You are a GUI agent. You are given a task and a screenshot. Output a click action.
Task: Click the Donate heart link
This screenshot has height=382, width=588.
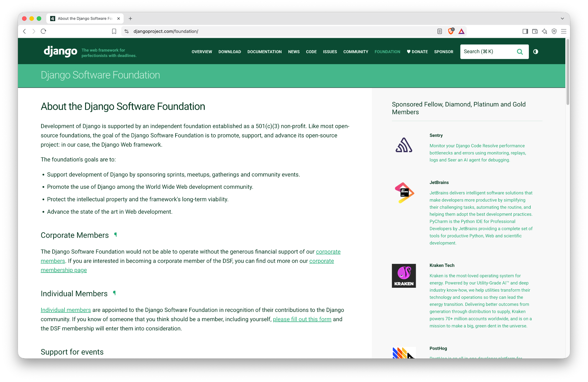(x=417, y=52)
